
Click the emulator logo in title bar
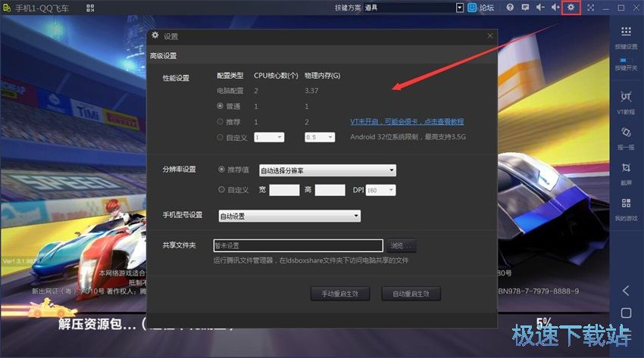click(x=7, y=8)
